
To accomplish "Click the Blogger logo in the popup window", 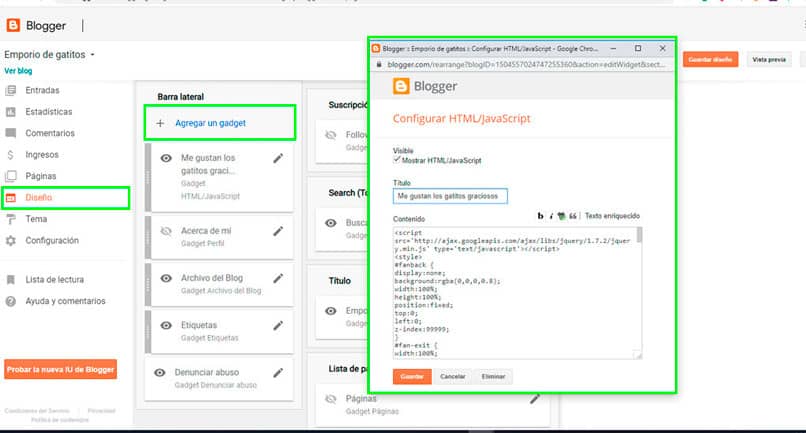I will point(401,86).
